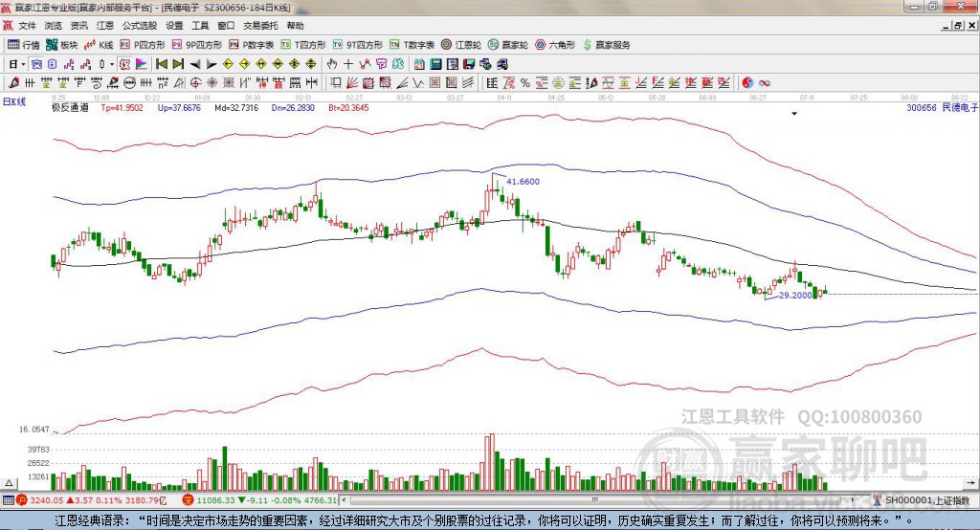
Task: Open the 文件 menu
Action: pos(28,26)
